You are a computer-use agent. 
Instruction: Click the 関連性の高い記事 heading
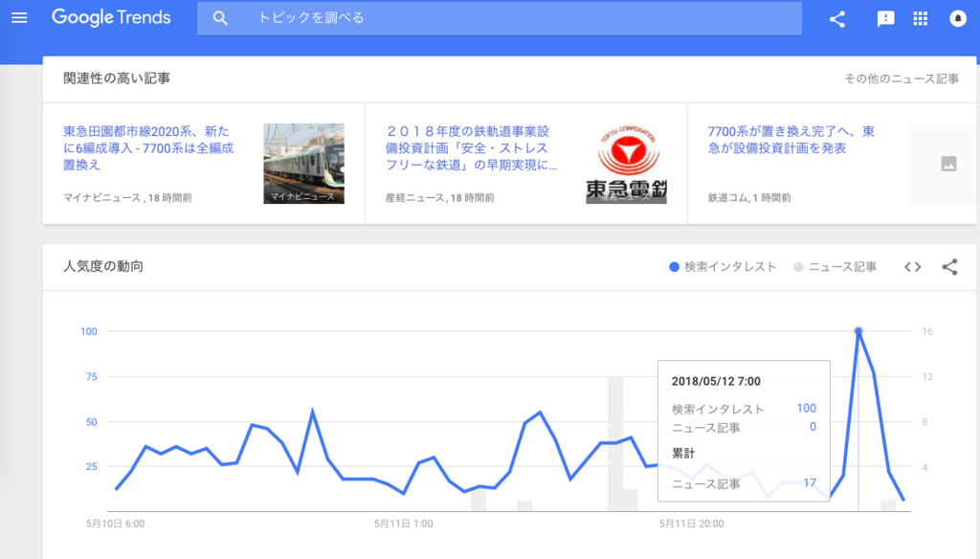click(x=116, y=78)
